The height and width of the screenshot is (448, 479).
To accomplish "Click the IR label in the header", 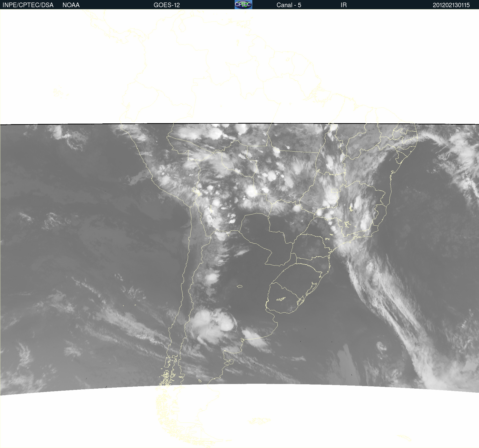I will click(x=343, y=5).
